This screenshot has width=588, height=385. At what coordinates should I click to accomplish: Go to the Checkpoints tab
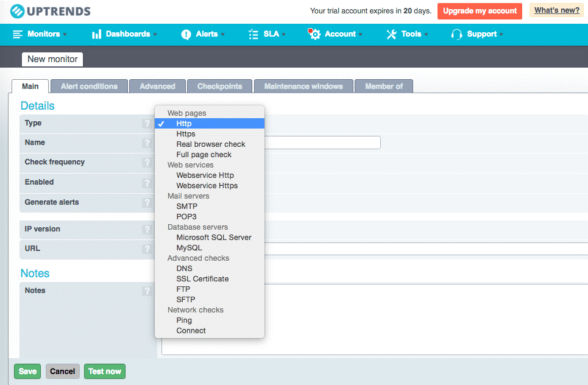(220, 87)
